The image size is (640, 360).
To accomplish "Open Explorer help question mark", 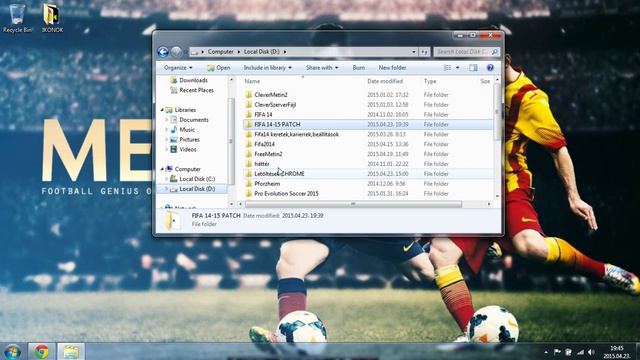I will pyautogui.click(x=490, y=68).
